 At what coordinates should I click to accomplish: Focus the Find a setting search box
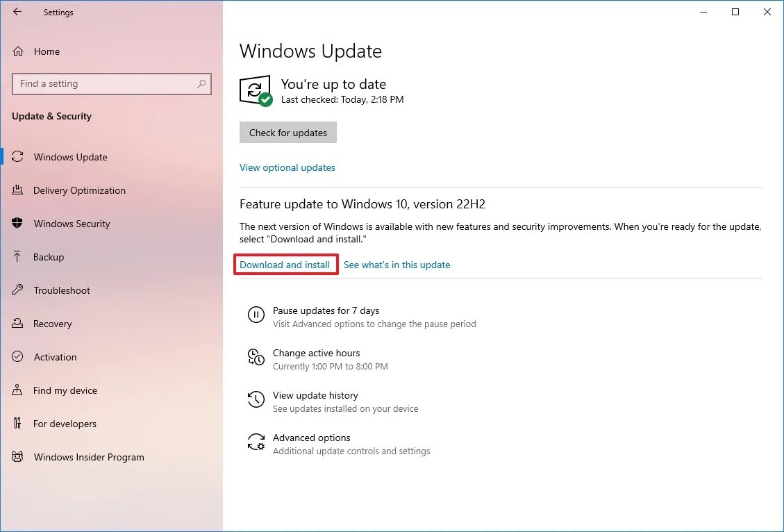point(112,83)
